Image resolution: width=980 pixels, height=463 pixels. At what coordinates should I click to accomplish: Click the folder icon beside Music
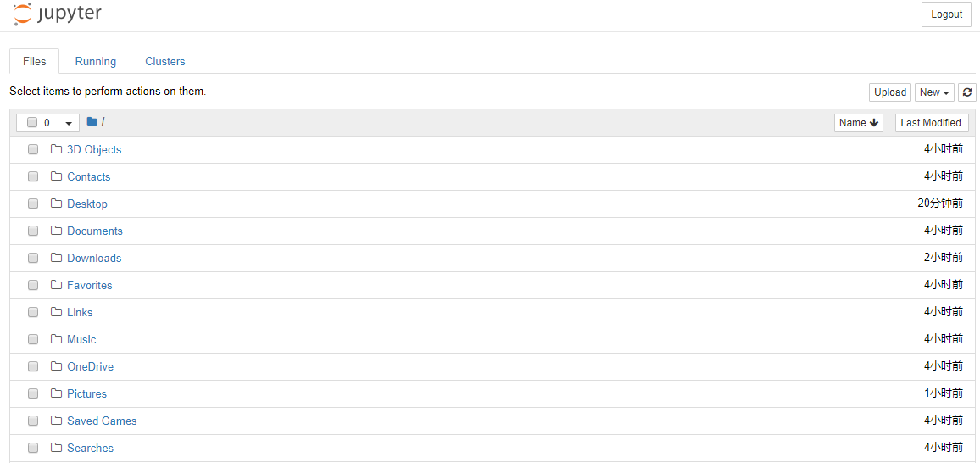(x=57, y=340)
